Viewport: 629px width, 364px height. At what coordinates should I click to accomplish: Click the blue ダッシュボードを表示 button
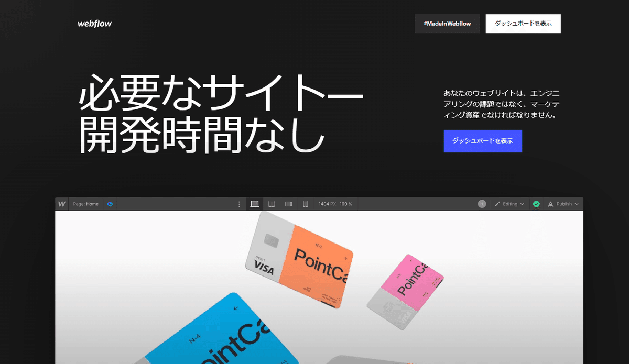pyautogui.click(x=482, y=141)
